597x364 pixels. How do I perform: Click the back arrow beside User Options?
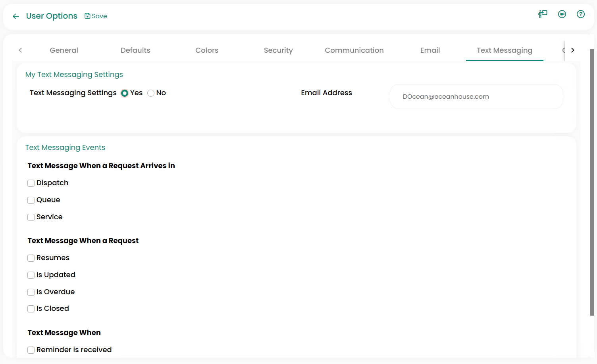click(16, 16)
